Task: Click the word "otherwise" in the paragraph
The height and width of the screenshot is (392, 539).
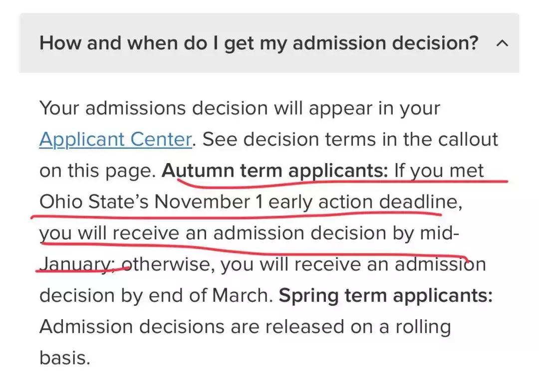Action: [169, 264]
